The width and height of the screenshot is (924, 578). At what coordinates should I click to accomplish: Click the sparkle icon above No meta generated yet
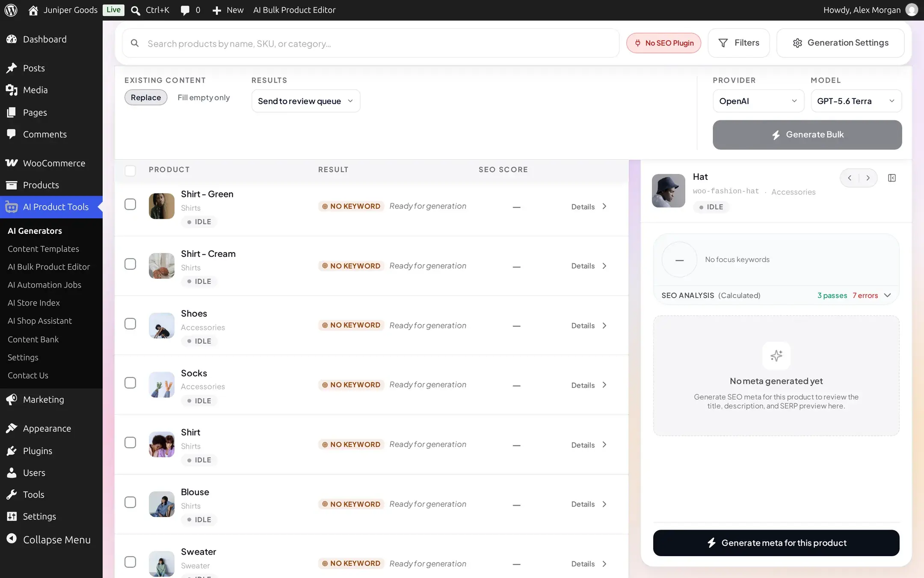[776, 355]
